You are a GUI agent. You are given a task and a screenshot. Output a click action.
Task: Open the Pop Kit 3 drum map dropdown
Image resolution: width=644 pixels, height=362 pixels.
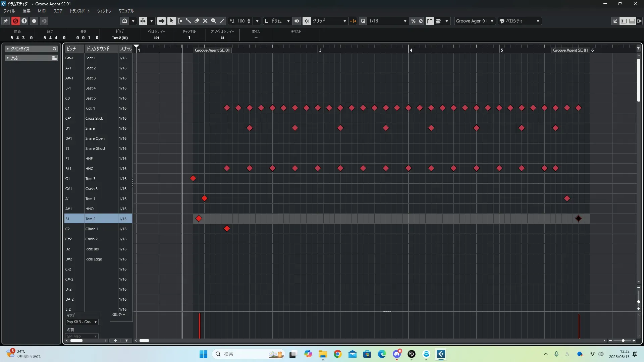coord(82,322)
